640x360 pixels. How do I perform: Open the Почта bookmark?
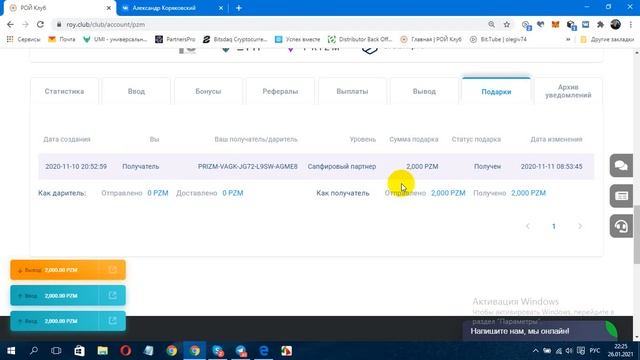(x=62, y=39)
